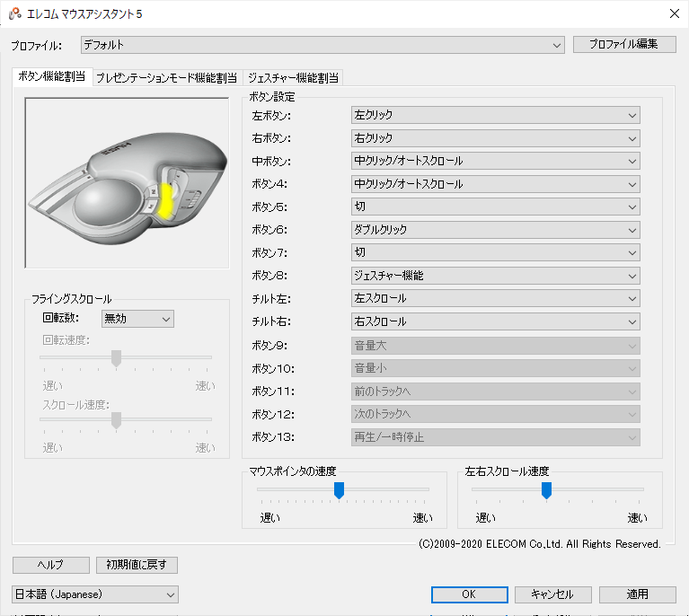Click the ボタン12 dropdown showing 次のトラックへ
This screenshot has height=616, width=689.
coord(495,414)
